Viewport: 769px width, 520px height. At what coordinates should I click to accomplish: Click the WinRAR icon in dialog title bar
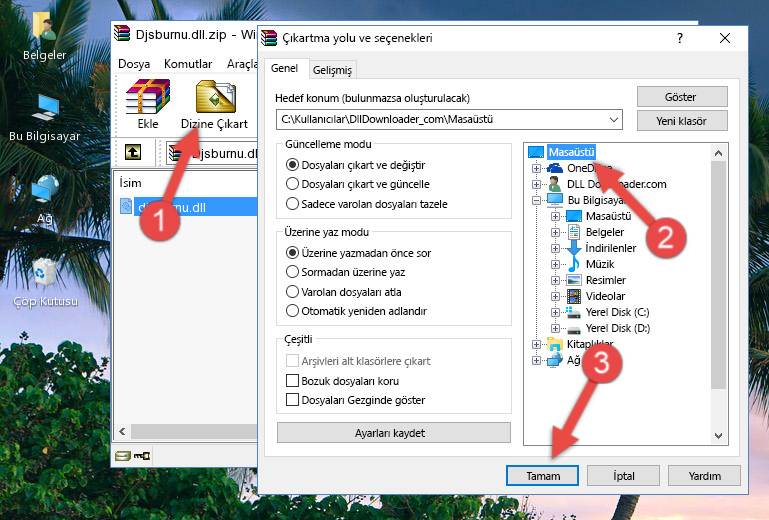click(x=269, y=38)
